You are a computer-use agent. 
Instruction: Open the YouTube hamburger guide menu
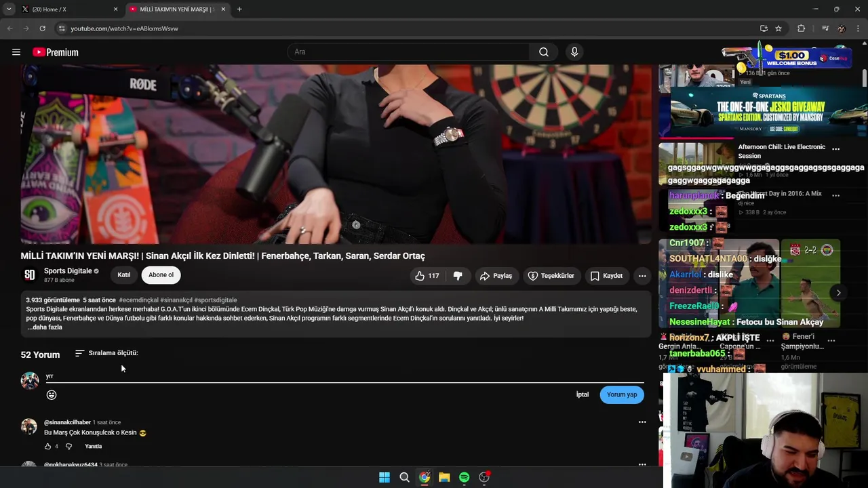pyautogui.click(x=16, y=52)
